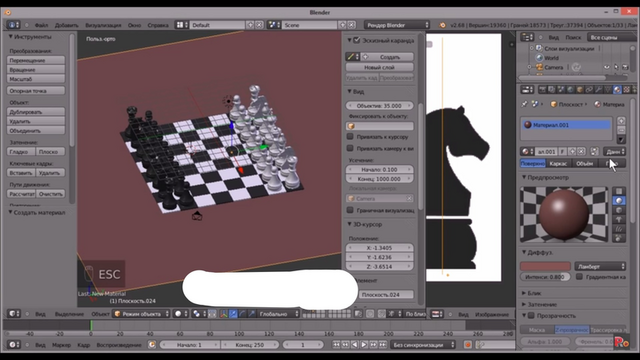Screen dimensions: 640x360
Task: Click the material browse sphere icon
Action: click(x=527, y=151)
